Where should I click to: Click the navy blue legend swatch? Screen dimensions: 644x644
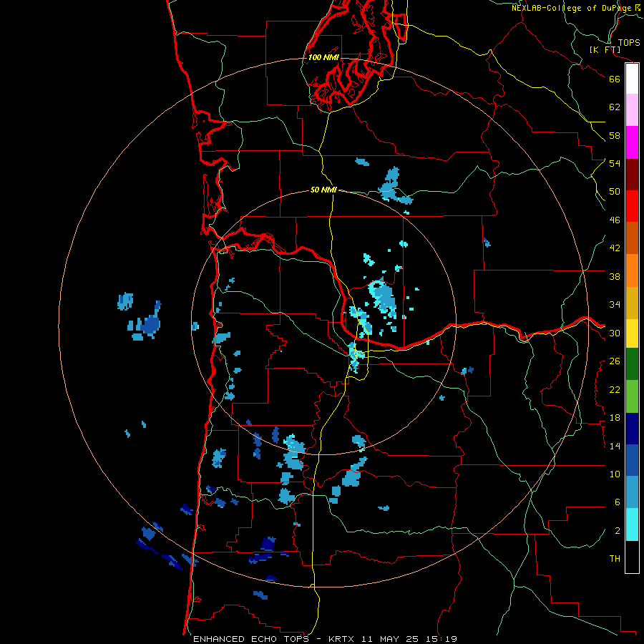(x=632, y=429)
